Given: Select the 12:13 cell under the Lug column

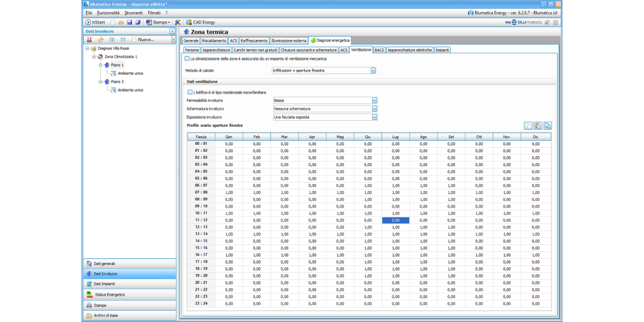Looking at the screenshot, I should pos(396,227).
